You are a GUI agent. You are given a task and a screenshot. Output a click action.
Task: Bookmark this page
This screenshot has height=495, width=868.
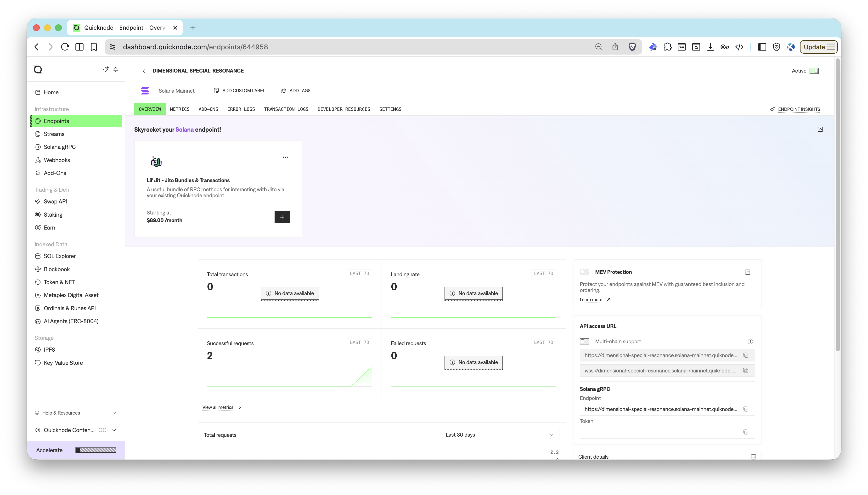pos(94,47)
